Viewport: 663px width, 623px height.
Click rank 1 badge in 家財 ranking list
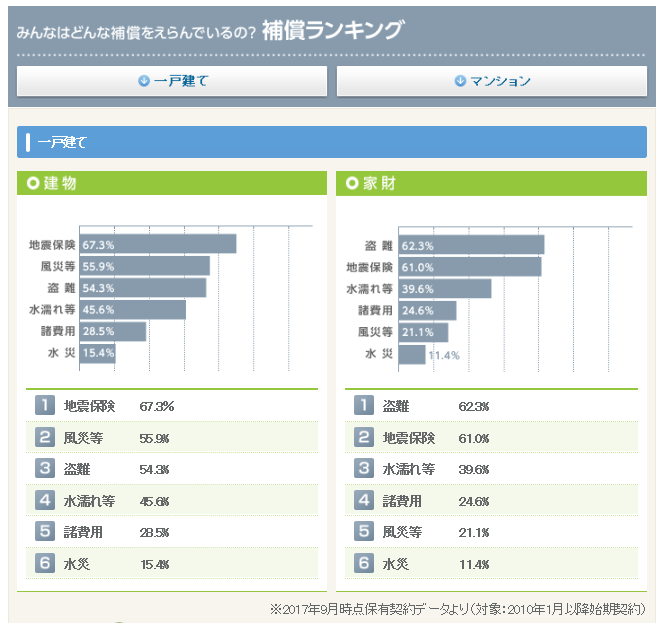tap(364, 405)
